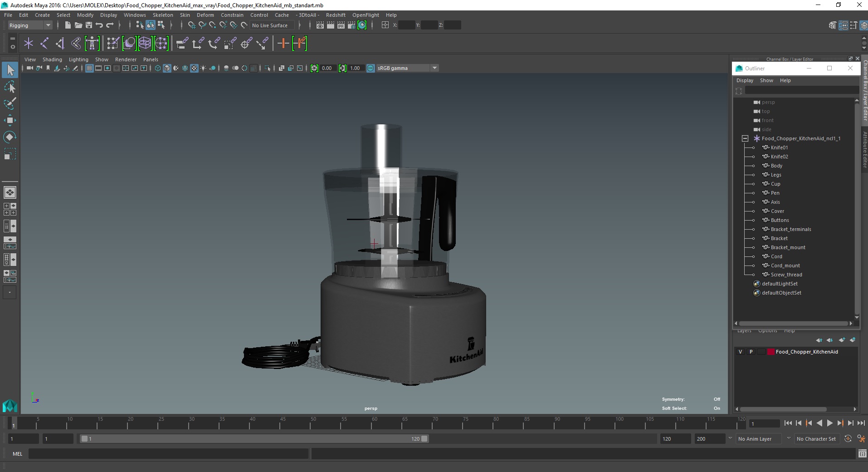Select the arrow Select tool in toolbox
This screenshot has width=868, height=472.
click(x=10, y=70)
